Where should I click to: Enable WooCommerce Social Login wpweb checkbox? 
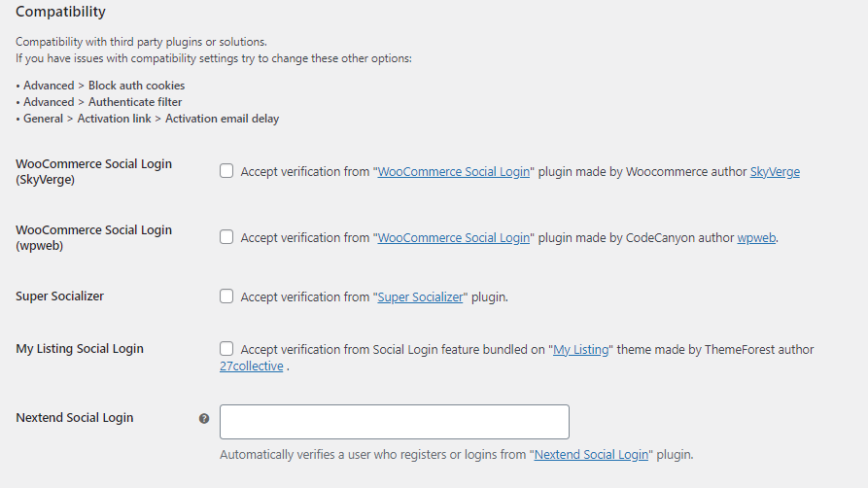click(226, 237)
